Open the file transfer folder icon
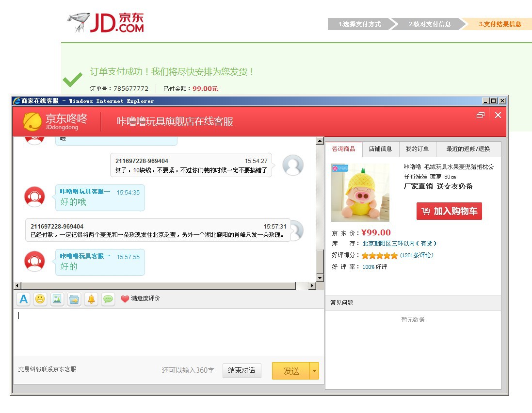Screen dimensions: 532x413 click(x=74, y=299)
